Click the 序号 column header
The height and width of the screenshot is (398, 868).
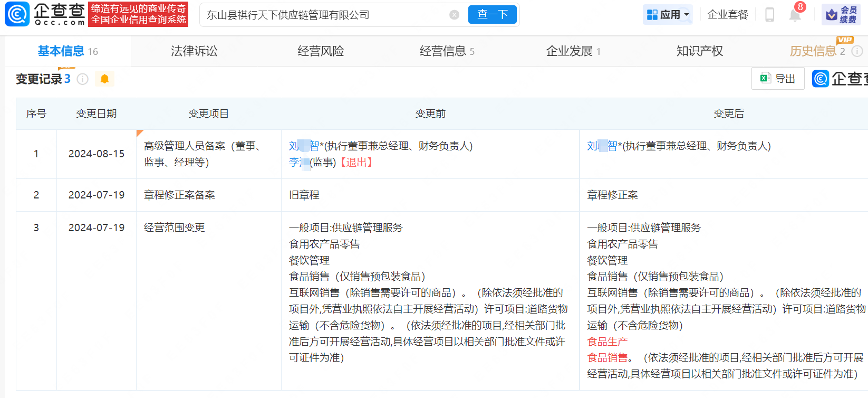(36, 113)
